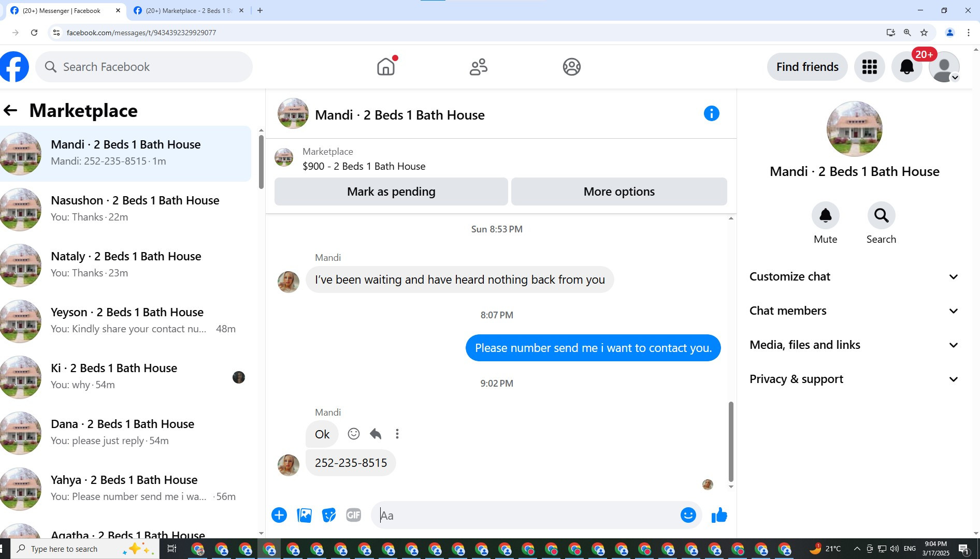Open Mandi's listing thumbnail in right panel
Screen dimensions: 980x559
point(854,129)
